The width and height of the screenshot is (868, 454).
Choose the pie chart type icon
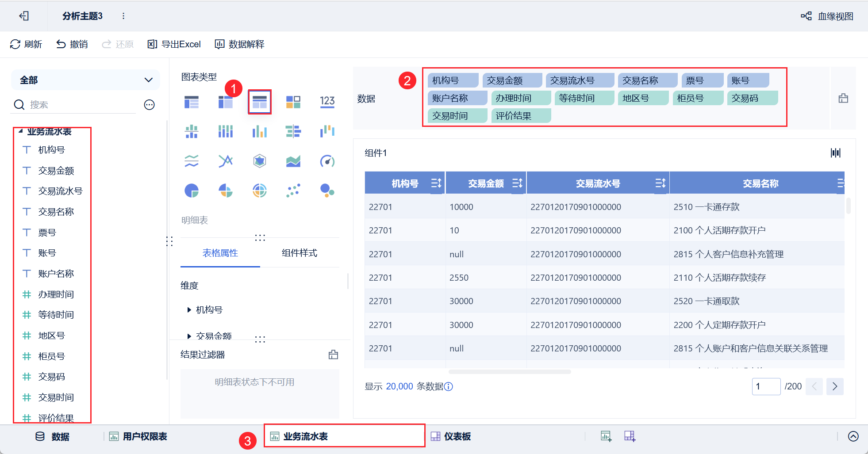tap(192, 191)
